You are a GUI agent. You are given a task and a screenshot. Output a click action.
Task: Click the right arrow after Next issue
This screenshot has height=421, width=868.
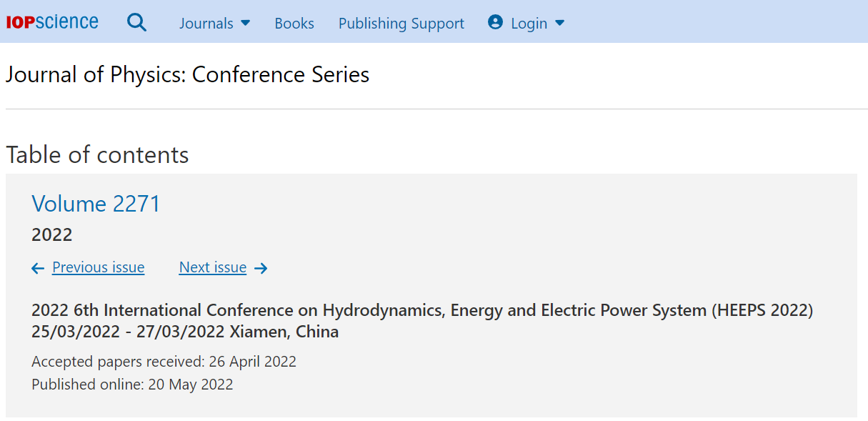tap(261, 268)
